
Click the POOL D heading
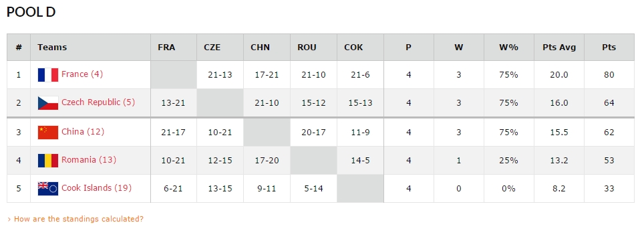[31, 12]
